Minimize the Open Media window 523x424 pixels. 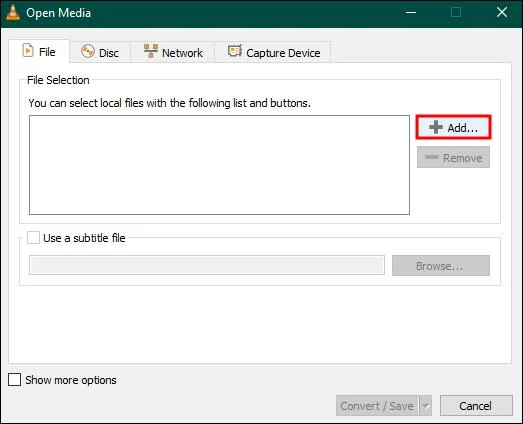[411, 13]
